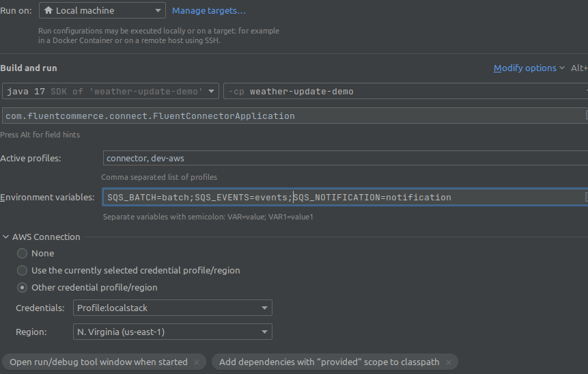588x374 pixels.
Task: Click the house icon in Run on field
Action: tap(48, 10)
